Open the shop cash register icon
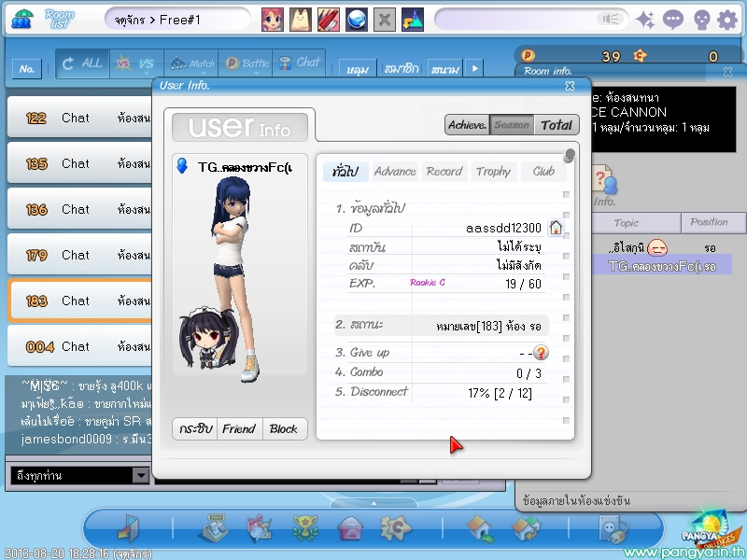 pos(213,527)
